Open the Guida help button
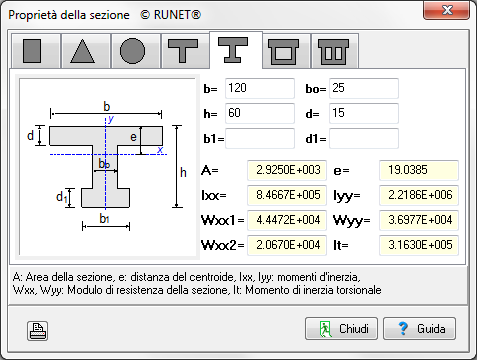 point(419,329)
